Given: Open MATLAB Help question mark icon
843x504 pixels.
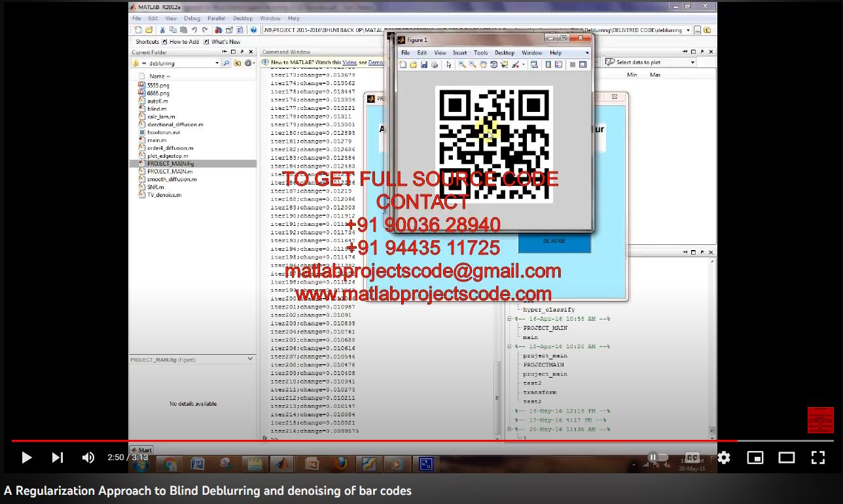Looking at the screenshot, I should coord(254,30).
